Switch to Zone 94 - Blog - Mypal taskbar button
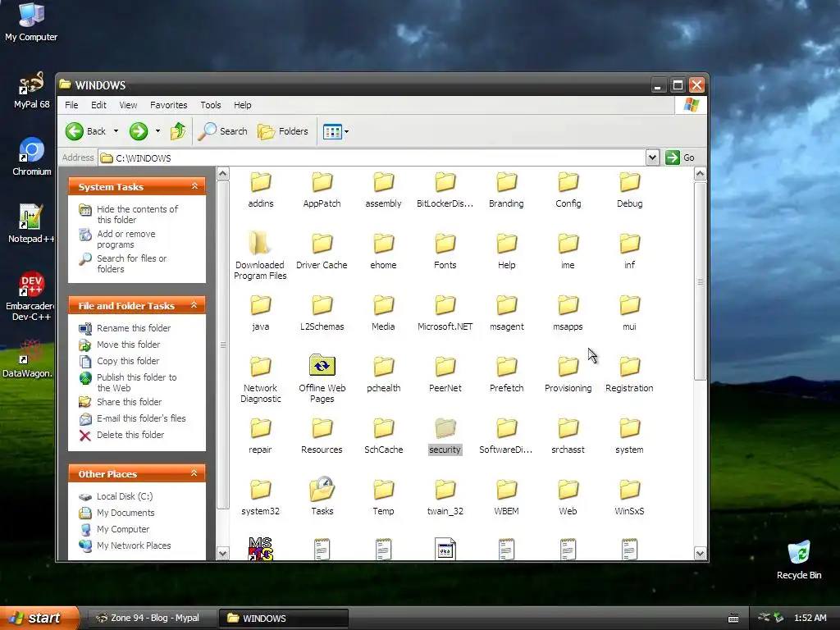The image size is (840, 630). pyautogui.click(x=150, y=618)
